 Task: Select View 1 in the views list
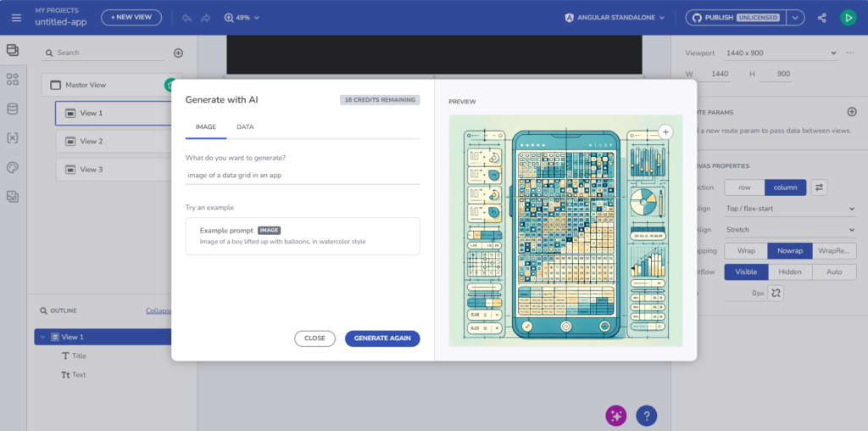point(114,113)
